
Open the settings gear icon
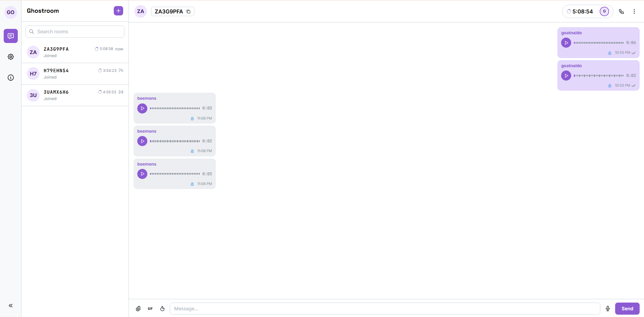tap(11, 57)
